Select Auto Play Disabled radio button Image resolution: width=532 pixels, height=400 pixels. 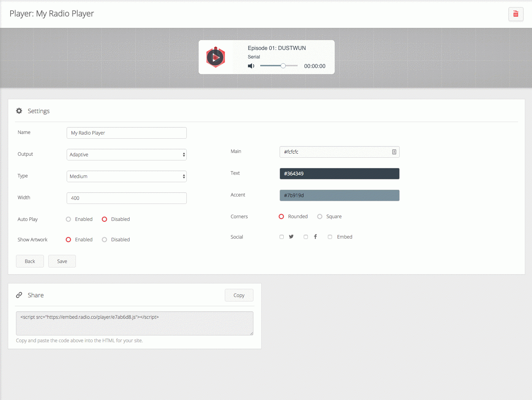(104, 219)
